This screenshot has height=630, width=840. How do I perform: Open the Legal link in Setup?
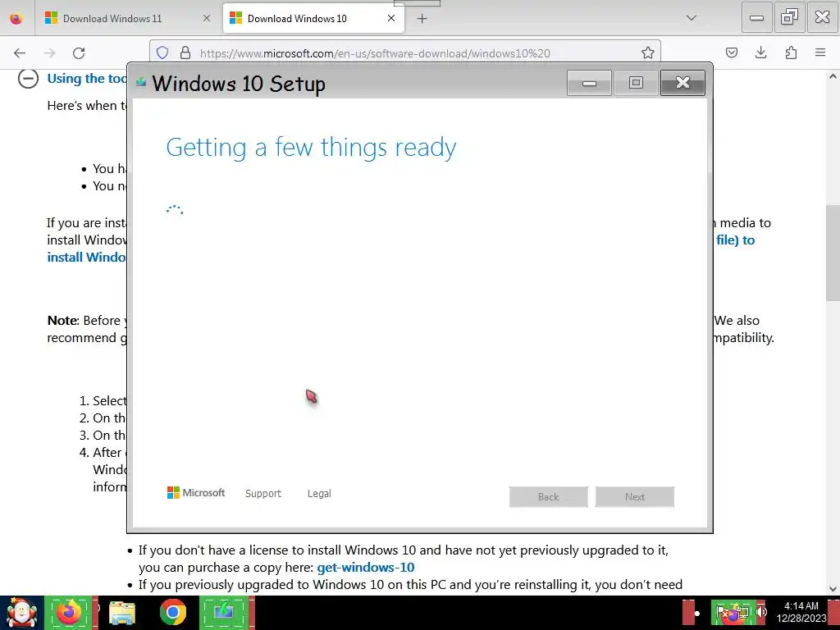pyautogui.click(x=319, y=493)
